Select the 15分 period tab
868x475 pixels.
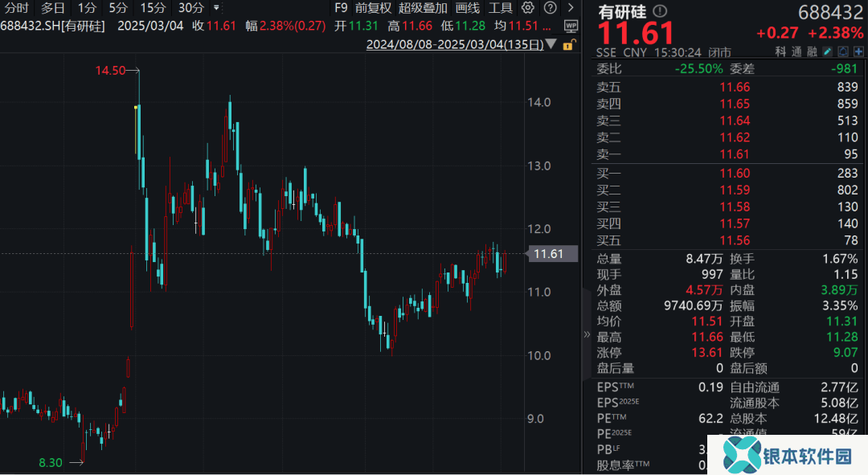tap(153, 8)
